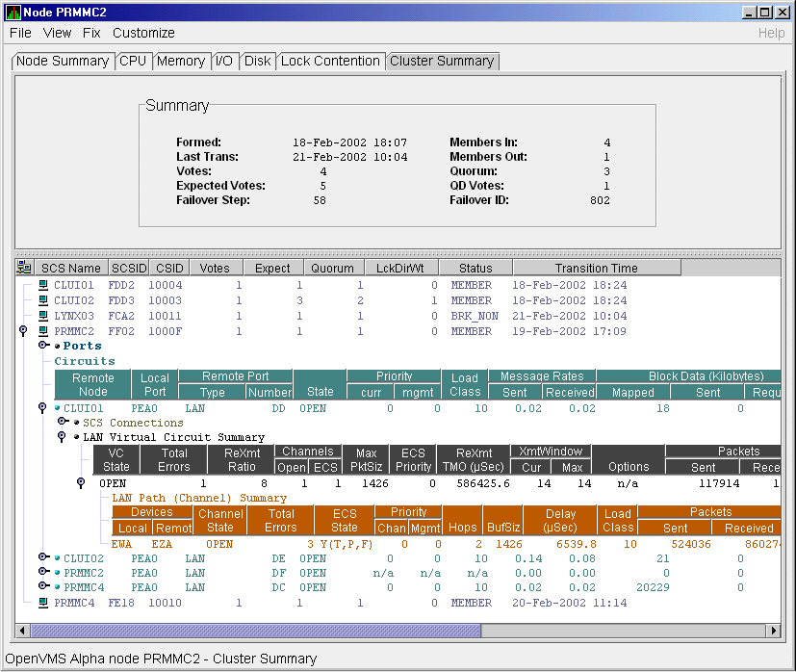Open the Customize menu
This screenshot has width=796, height=672.
[143, 33]
